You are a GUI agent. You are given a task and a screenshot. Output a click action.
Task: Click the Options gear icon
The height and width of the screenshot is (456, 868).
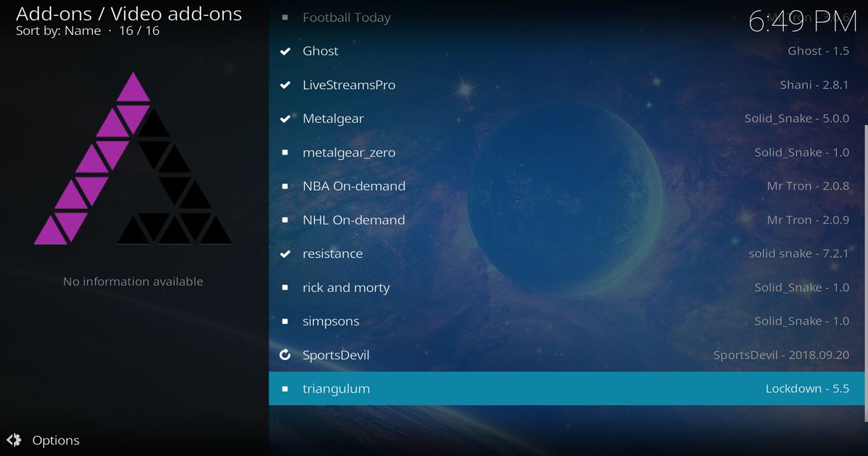pos(14,440)
